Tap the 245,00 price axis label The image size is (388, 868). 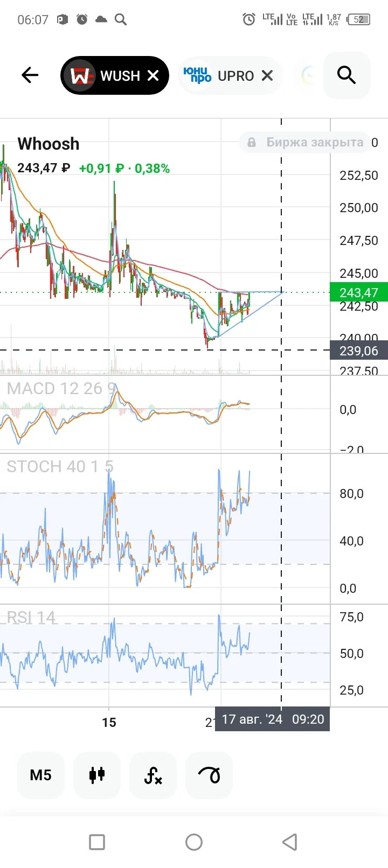point(359,274)
